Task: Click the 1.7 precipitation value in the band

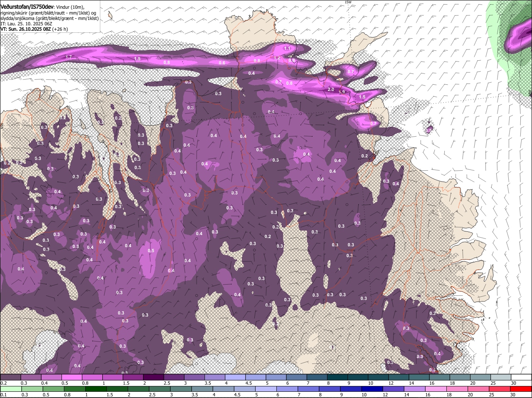Action: click(x=69, y=57)
